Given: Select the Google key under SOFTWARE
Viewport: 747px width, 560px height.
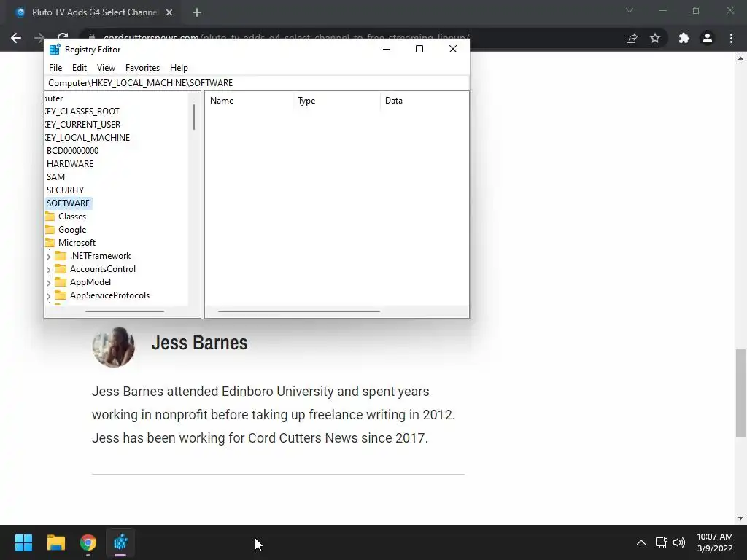Looking at the screenshot, I should coord(72,230).
